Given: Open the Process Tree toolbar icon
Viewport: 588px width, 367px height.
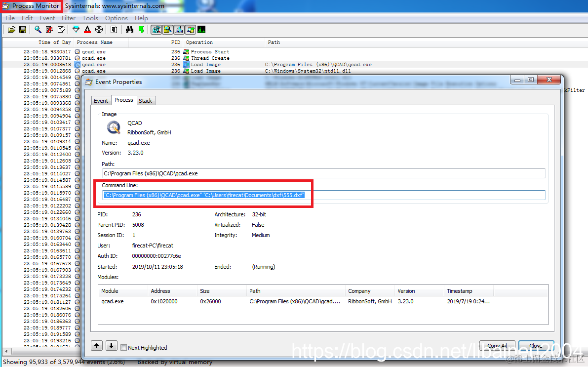Looking at the screenshot, I should coord(114,30).
